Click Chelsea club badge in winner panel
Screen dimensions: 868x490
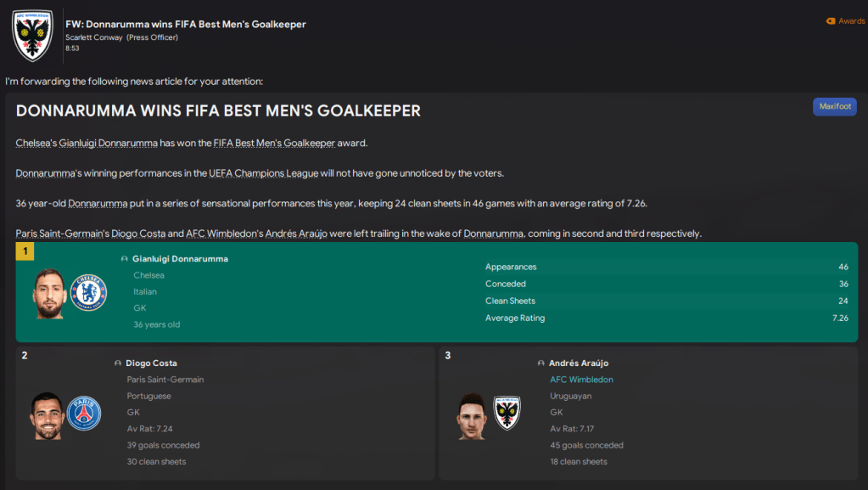(89, 293)
